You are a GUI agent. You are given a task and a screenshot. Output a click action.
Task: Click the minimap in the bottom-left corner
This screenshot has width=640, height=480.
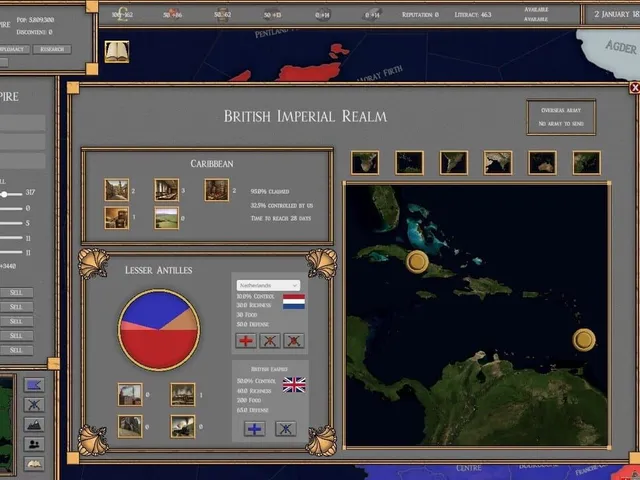7,424
